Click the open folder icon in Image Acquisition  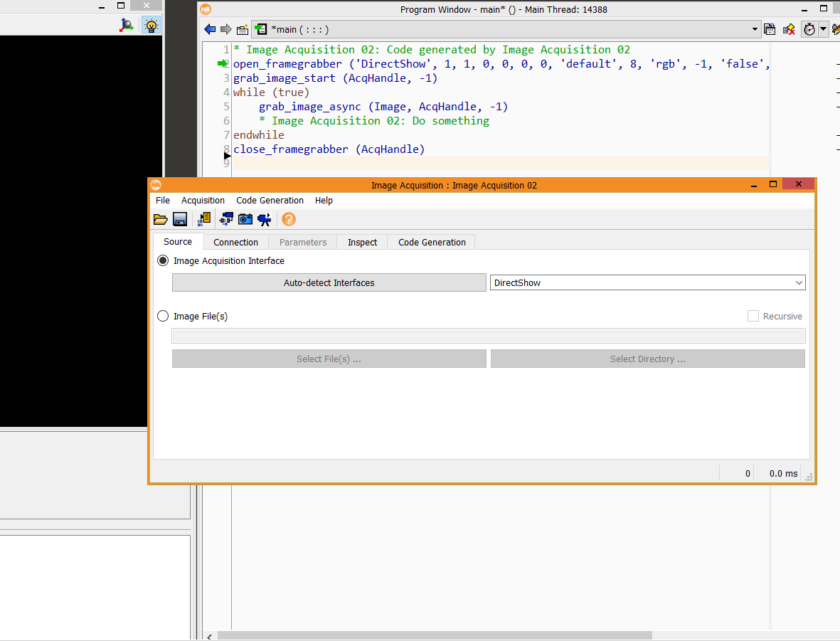[160, 219]
